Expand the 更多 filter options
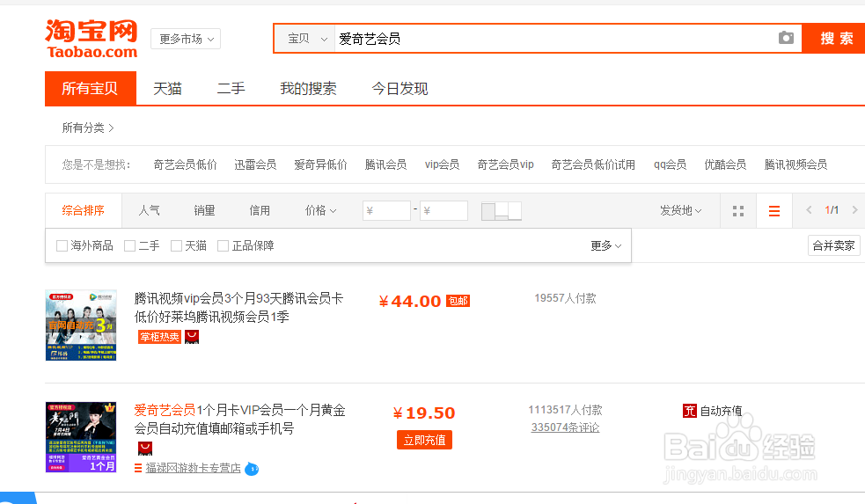Image resolution: width=865 pixels, height=504 pixels. coord(605,246)
